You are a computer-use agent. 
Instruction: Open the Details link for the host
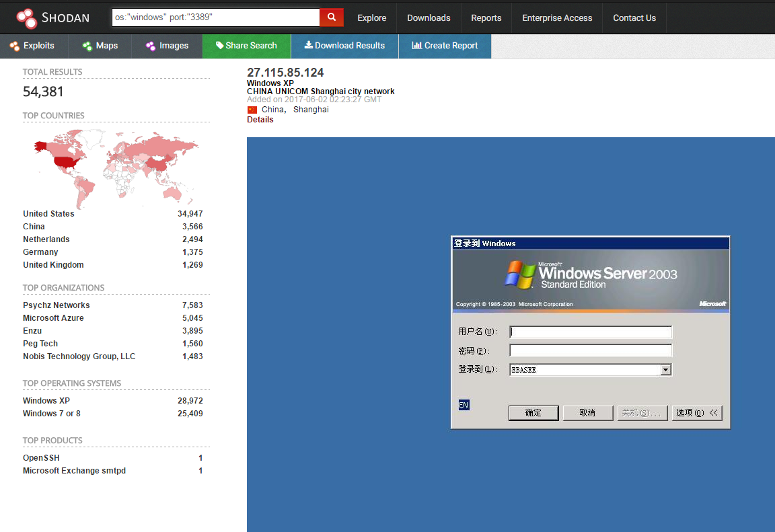pyautogui.click(x=260, y=120)
